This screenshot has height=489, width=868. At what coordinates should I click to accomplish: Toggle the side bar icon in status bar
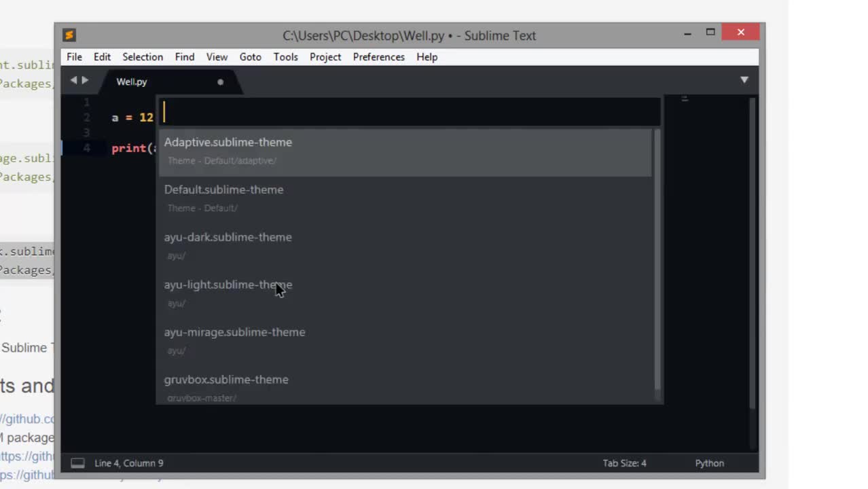click(78, 463)
